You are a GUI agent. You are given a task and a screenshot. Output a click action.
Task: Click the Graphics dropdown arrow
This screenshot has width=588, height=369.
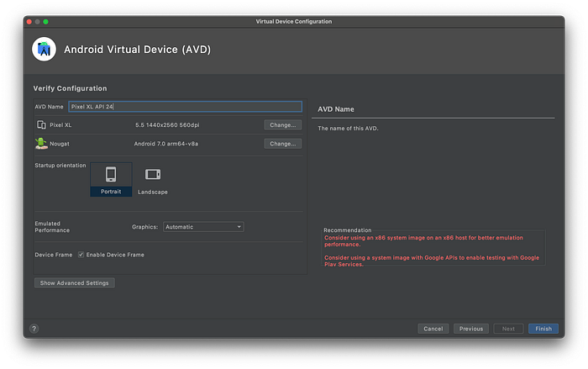[239, 227]
